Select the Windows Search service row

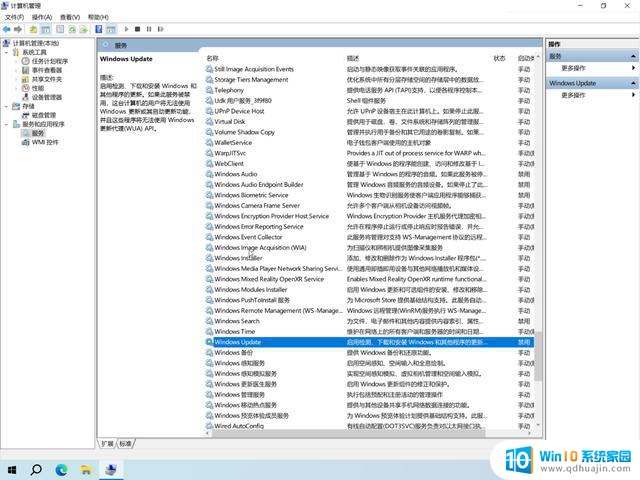point(369,321)
